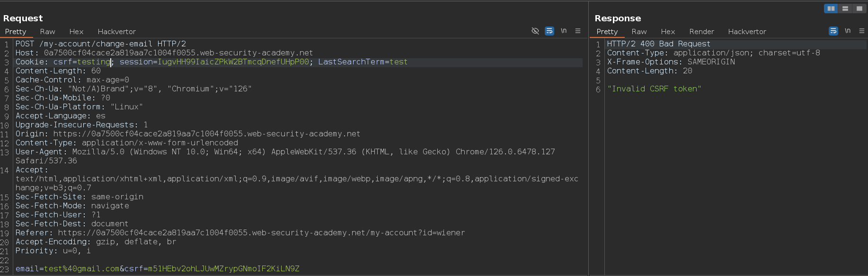This screenshot has height=276, width=868.
Task: Open the Request panel hamburger options menu
Action: [x=578, y=31]
